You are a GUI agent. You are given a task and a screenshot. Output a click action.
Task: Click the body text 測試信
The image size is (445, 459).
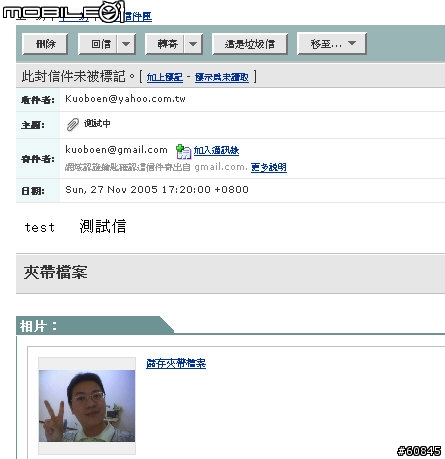[103, 226]
